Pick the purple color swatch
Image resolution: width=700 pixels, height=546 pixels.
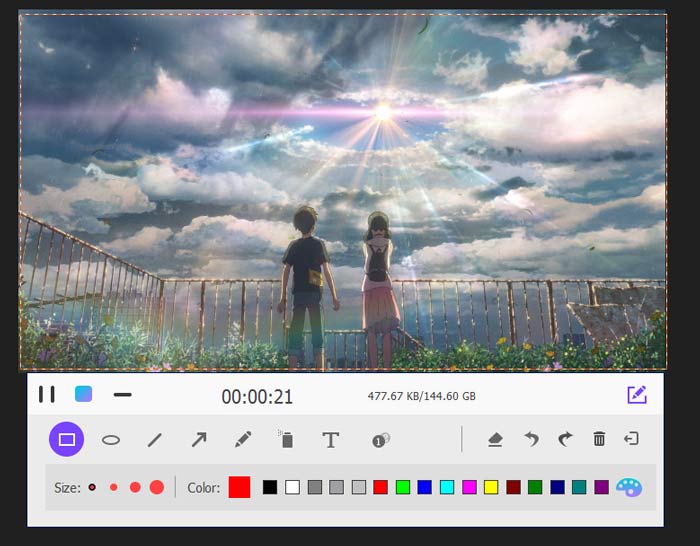[601, 487]
